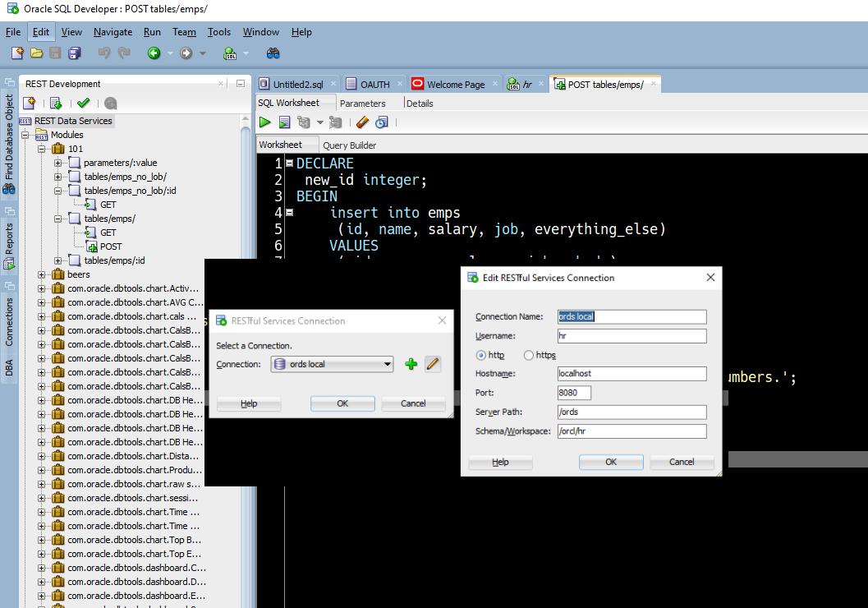Select the REST Data Services root node
Screen dimensions: 868x608
pos(73,121)
